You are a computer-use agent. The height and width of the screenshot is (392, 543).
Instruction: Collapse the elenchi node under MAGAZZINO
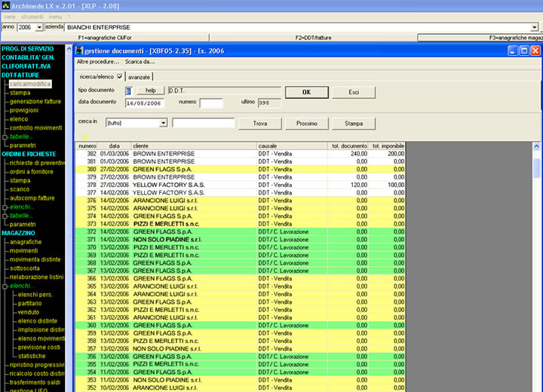coord(5,286)
